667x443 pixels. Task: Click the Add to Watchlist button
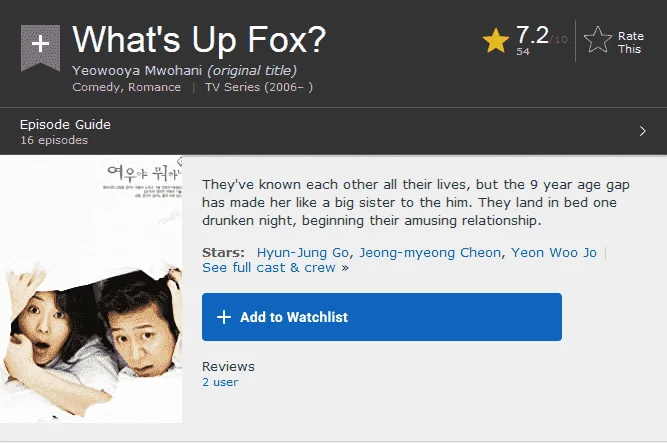pos(382,317)
